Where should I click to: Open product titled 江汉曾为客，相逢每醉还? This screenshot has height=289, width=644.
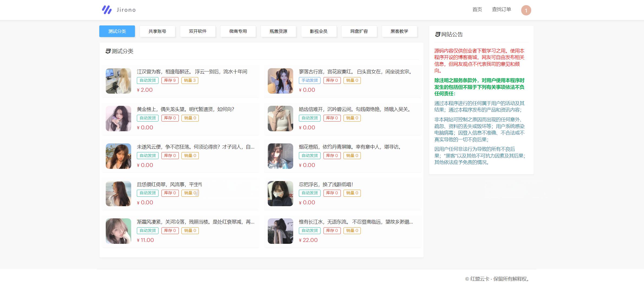192,72
